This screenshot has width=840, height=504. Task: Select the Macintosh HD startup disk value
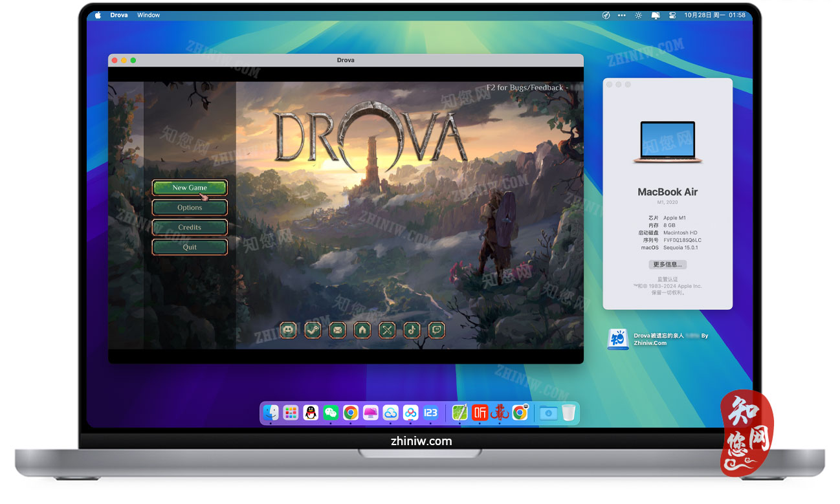680,233
